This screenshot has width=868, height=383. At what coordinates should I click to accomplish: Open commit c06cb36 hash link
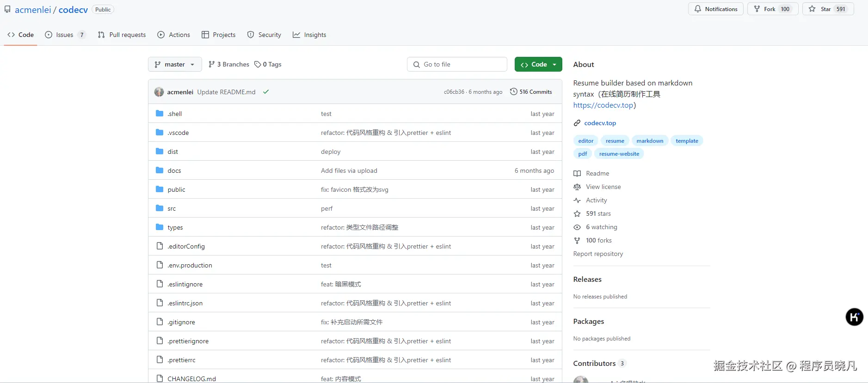click(454, 92)
